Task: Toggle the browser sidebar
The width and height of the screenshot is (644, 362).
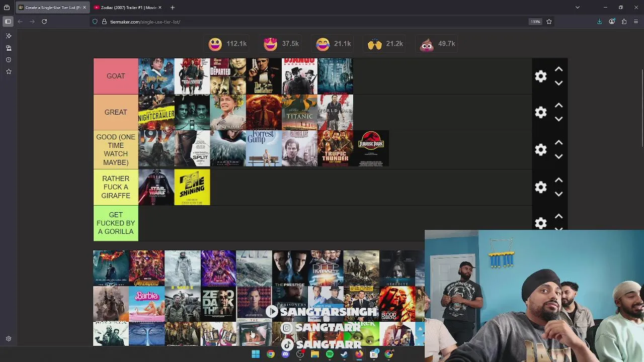Action: [8, 22]
